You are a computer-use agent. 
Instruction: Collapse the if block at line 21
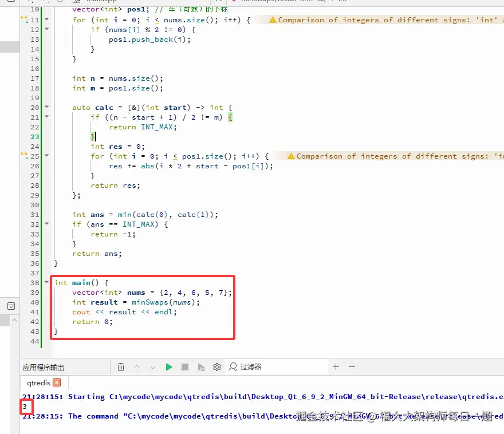point(46,117)
